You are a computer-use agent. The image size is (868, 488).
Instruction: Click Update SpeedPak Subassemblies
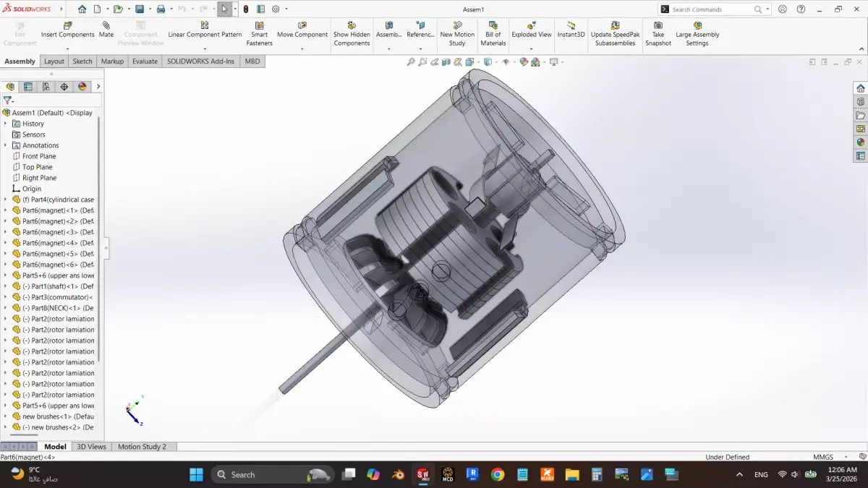[615, 34]
